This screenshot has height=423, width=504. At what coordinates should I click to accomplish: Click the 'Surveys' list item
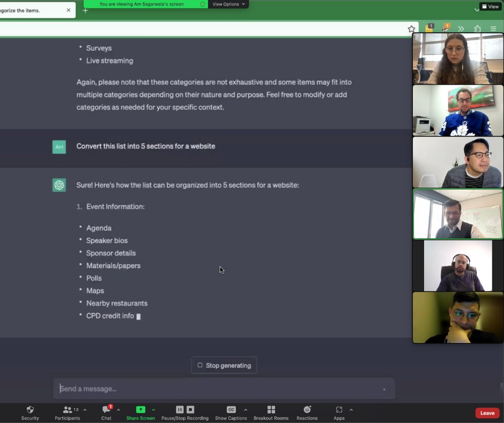pos(99,48)
